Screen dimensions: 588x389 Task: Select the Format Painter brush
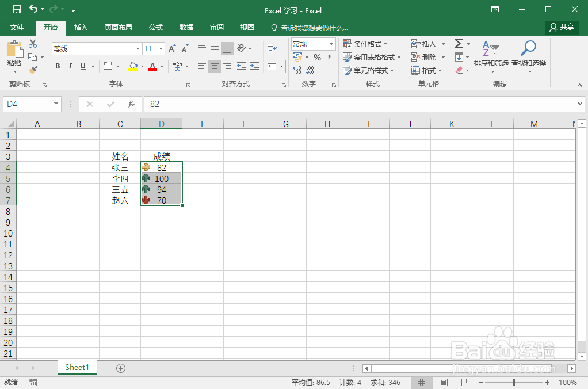[x=33, y=70]
